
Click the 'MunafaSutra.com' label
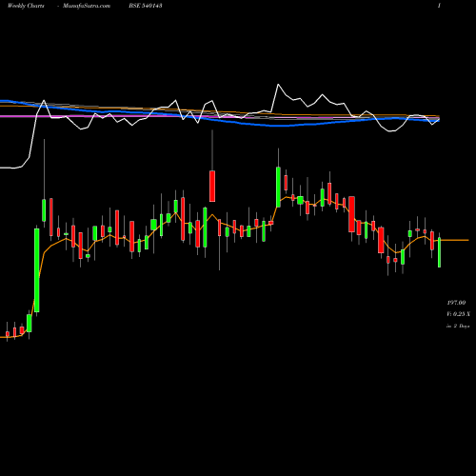(x=87, y=6)
